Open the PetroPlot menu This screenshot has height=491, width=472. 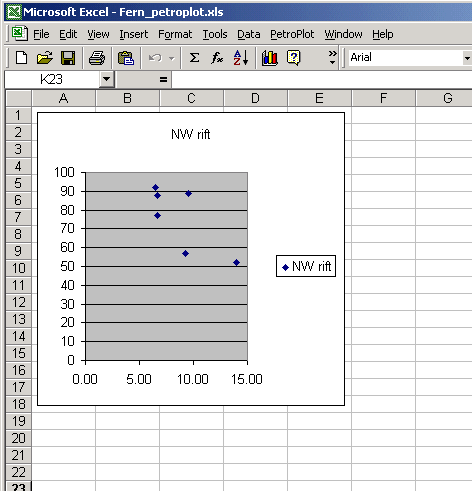pos(292,34)
